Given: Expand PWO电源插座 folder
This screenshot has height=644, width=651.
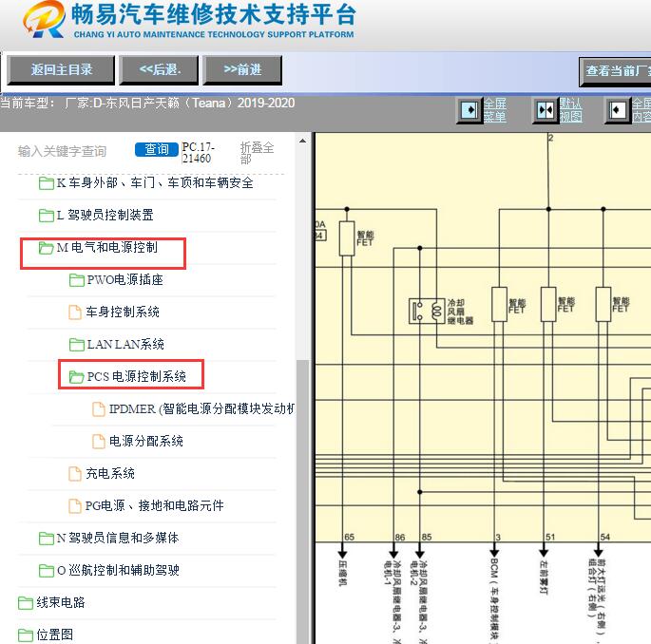Looking at the screenshot, I should pos(124,279).
